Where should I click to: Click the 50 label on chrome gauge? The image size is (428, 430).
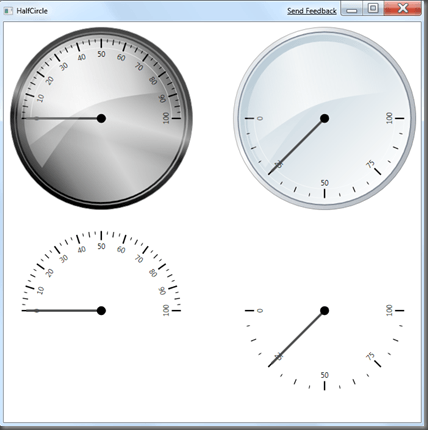pos(101,54)
